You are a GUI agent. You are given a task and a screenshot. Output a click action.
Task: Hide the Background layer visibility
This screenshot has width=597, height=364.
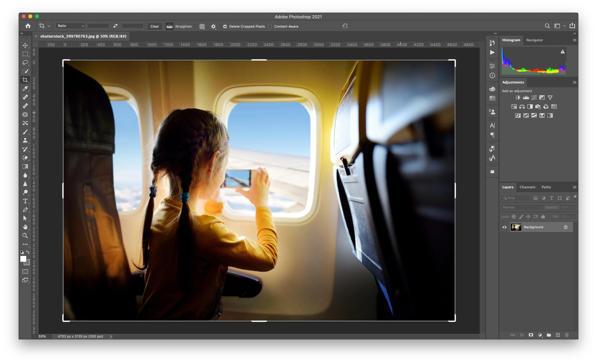click(x=504, y=227)
